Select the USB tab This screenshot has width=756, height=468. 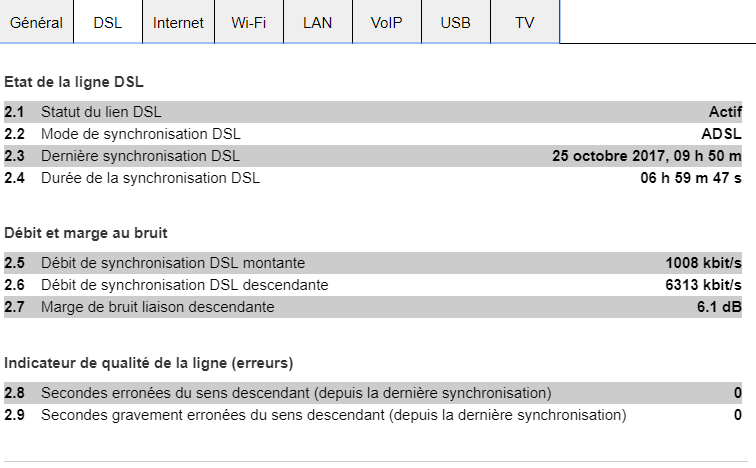click(x=455, y=22)
